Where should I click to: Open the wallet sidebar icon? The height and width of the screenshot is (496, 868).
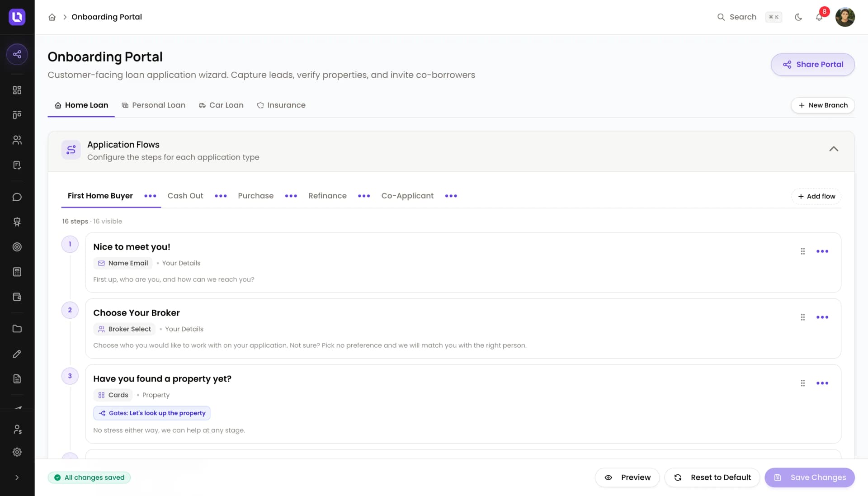(x=17, y=297)
